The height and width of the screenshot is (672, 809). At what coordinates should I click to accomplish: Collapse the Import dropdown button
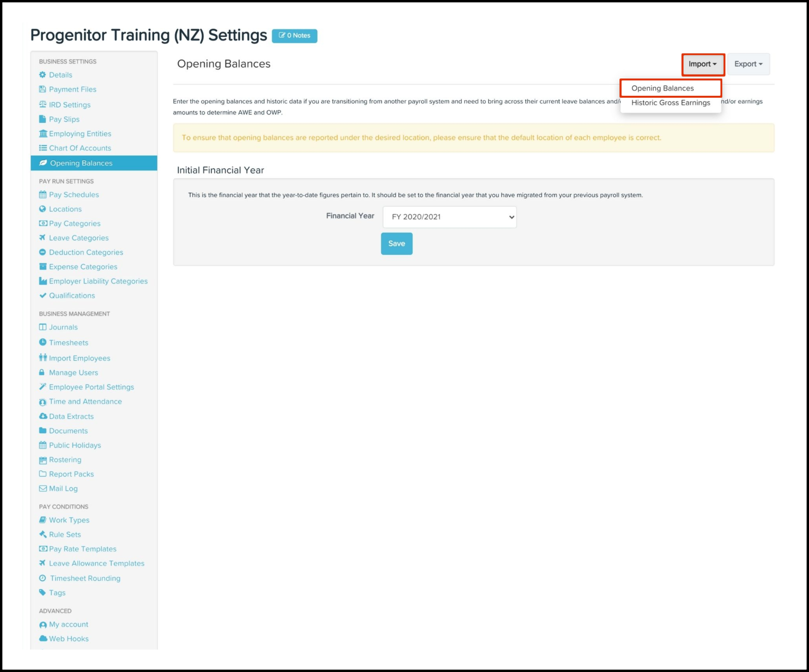pos(703,64)
